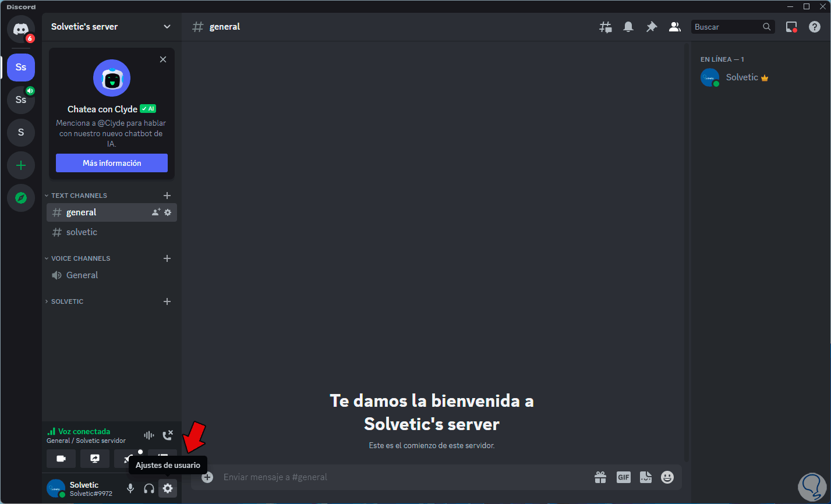The image size is (831, 504).
Task: Click the EN LÍNEA — 1 label
Action: point(722,59)
